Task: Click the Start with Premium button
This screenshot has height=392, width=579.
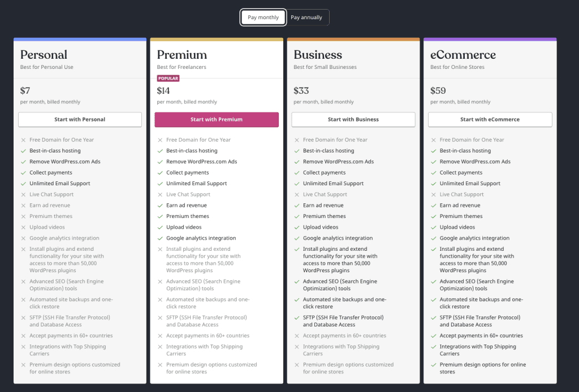Action: (217, 119)
